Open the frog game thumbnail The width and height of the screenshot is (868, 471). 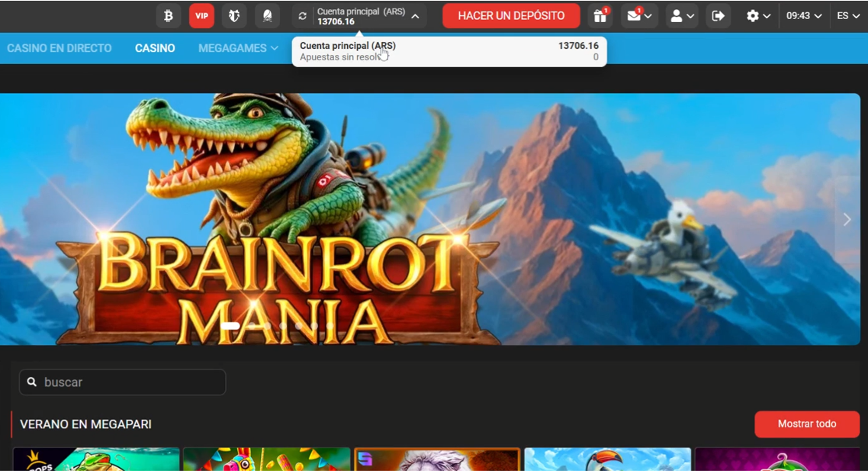96,460
